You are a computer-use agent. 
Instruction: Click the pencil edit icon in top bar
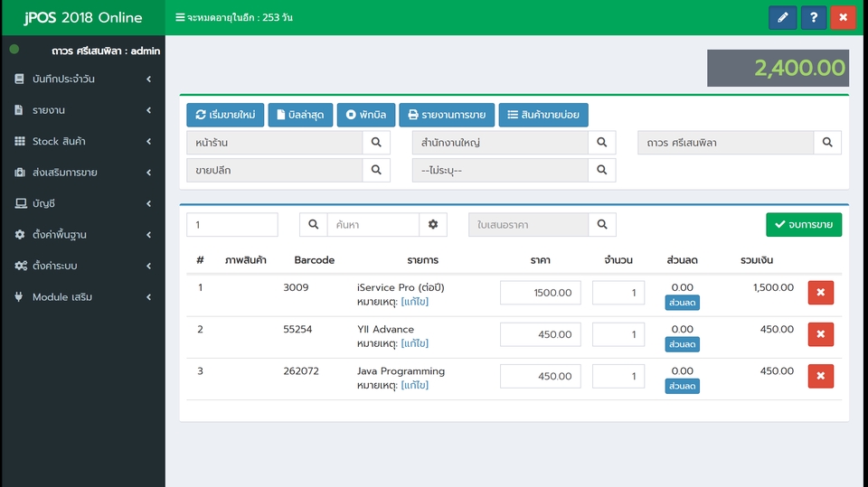(x=782, y=18)
